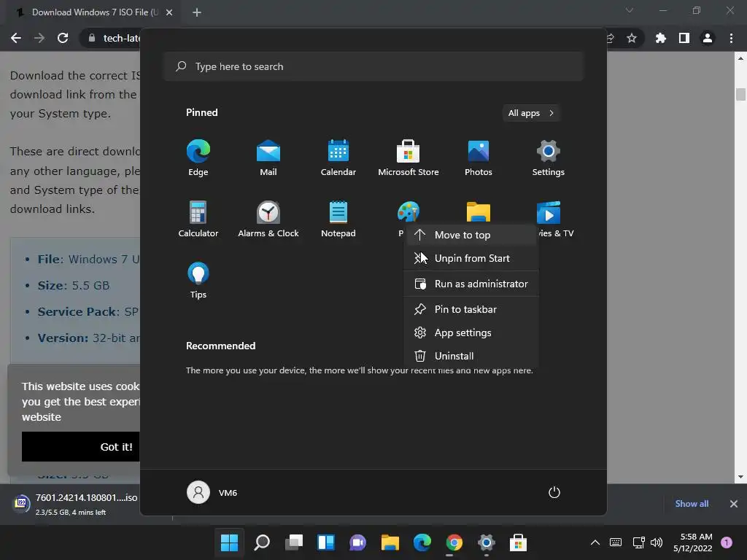Open Chrome three-dot menu
The image size is (747, 560).
click(x=731, y=38)
